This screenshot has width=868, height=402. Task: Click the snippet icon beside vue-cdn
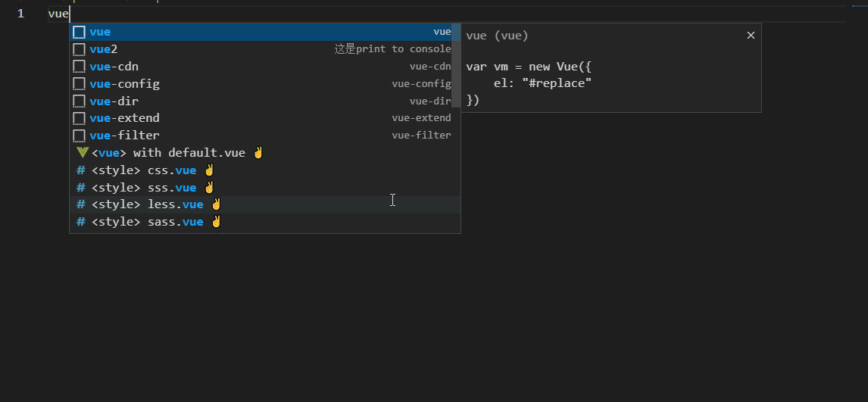79,67
